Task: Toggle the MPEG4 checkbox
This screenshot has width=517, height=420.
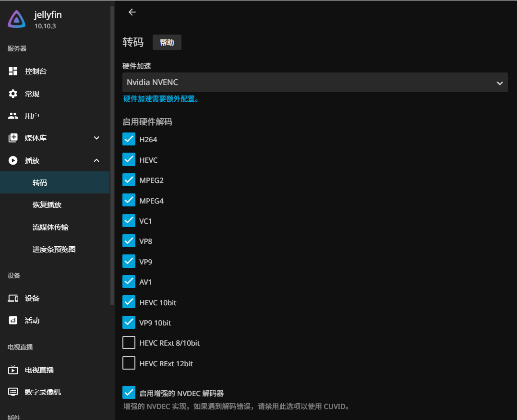Action: [129, 200]
